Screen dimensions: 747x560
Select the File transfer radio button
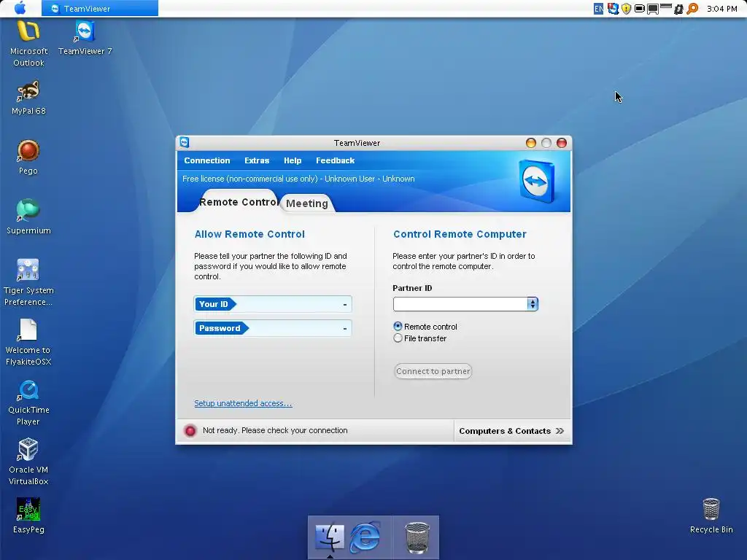pyautogui.click(x=398, y=338)
